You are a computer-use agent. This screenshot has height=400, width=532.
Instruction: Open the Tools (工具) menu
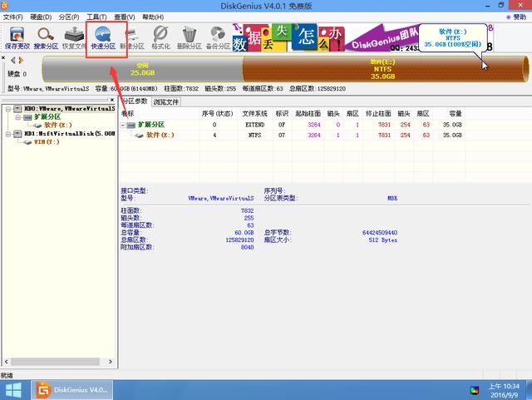coord(96,17)
